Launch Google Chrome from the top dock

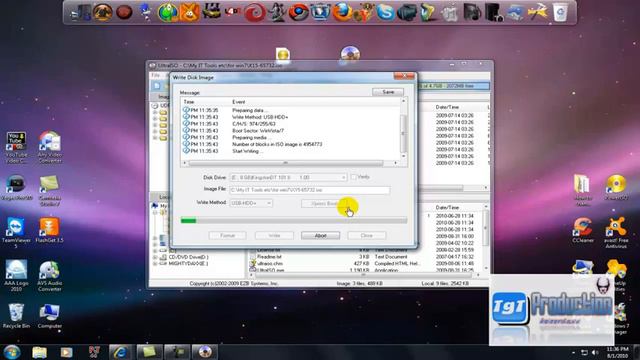(x=298, y=12)
